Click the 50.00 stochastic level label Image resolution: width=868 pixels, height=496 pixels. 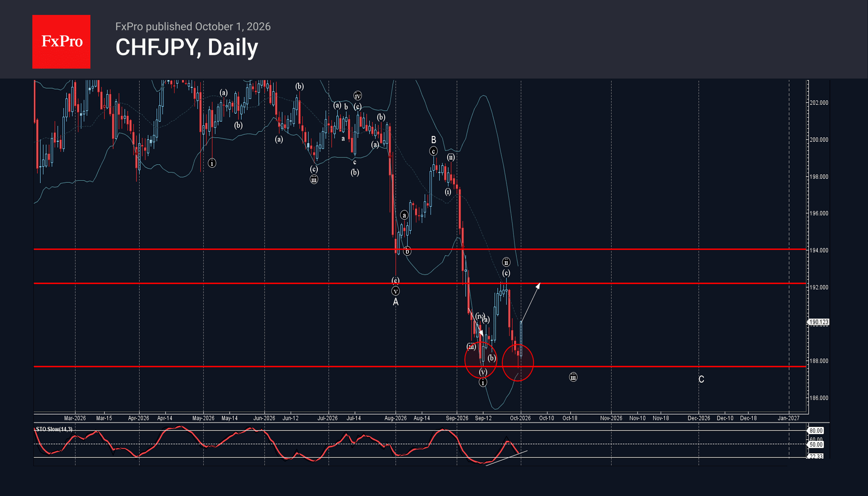pos(816,445)
